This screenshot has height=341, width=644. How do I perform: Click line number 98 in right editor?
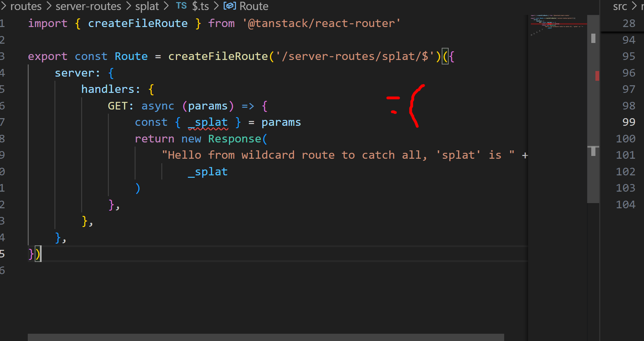629,106
